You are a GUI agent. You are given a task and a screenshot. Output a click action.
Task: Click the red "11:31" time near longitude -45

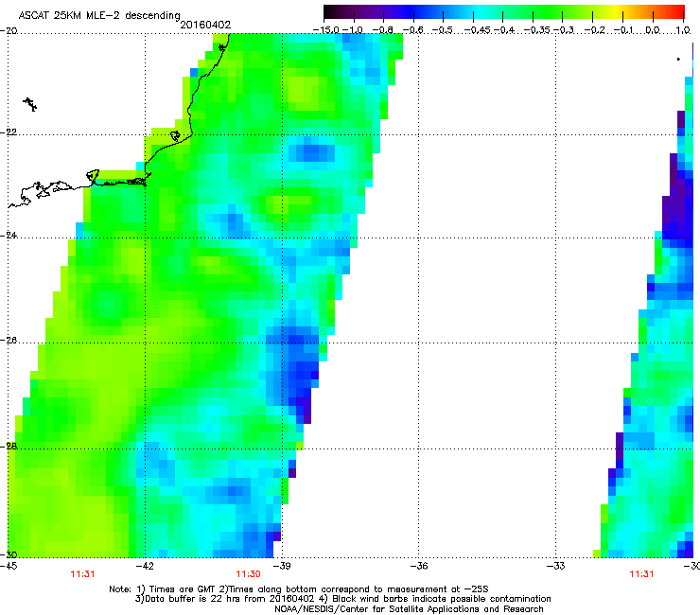point(82,574)
